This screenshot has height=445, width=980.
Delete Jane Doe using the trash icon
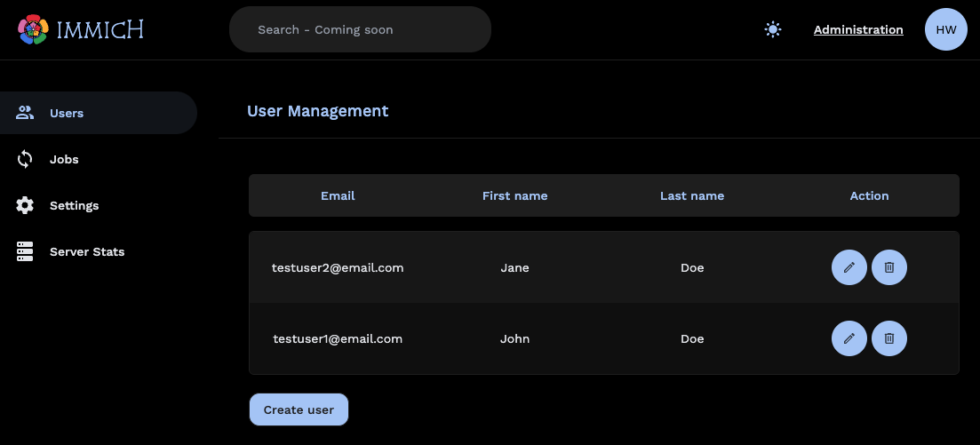(x=888, y=267)
